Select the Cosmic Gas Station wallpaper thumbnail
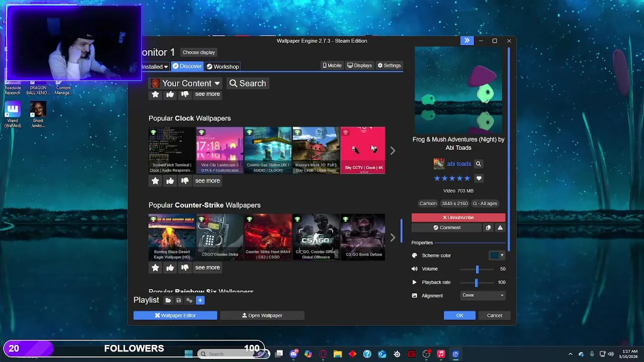The height and width of the screenshot is (362, 644). tap(268, 150)
